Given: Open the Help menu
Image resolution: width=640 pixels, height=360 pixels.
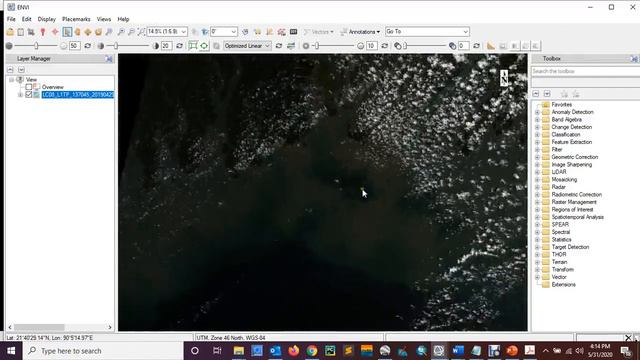Looking at the screenshot, I should [123, 19].
